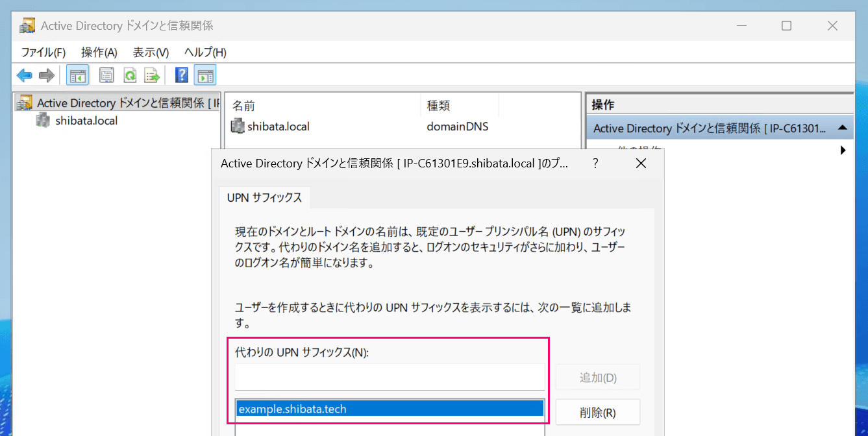The height and width of the screenshot is (436, 868).
Task: Toggle the Action pane show/hide icon
Action: tap(205, 76)
